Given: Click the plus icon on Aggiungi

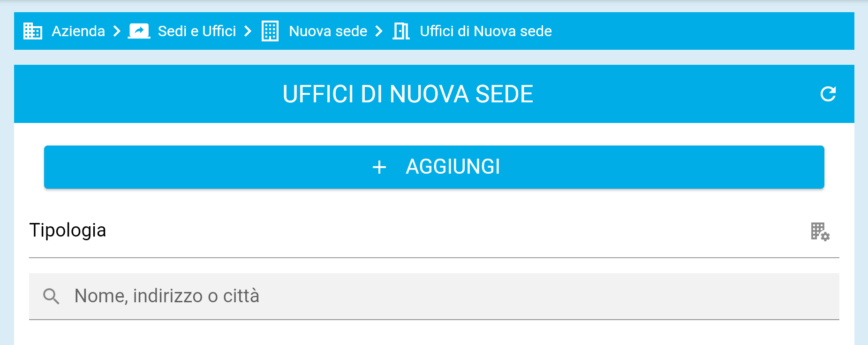Looking at the screenshot, I should pos(379,167).
